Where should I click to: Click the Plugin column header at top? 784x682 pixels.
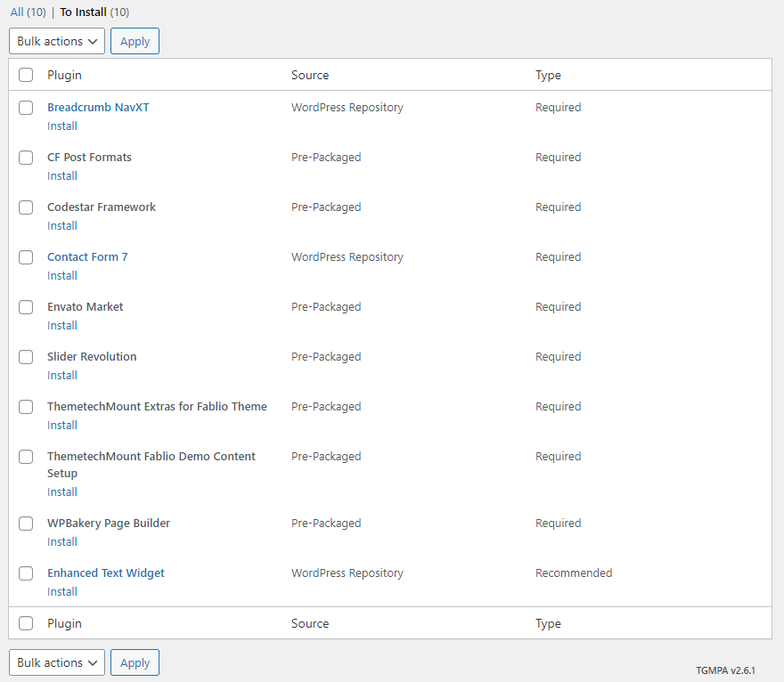click(64, 75)
